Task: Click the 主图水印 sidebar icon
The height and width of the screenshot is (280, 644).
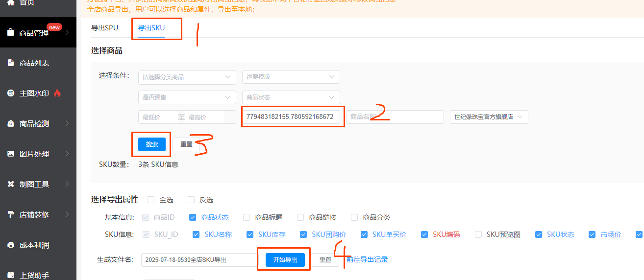Action: pos(11,93)
